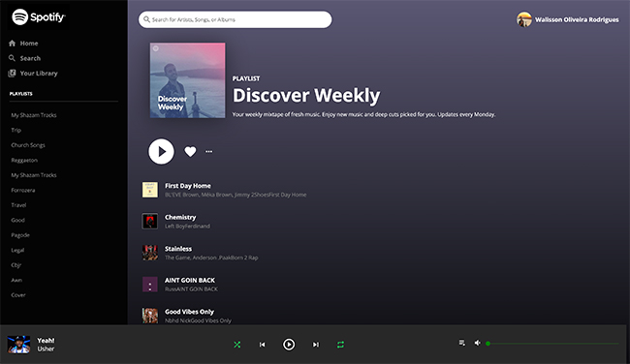This screenshot has width=630, height=364.
Task: Click the now playing Usher album art
Action: click(18, 345)
